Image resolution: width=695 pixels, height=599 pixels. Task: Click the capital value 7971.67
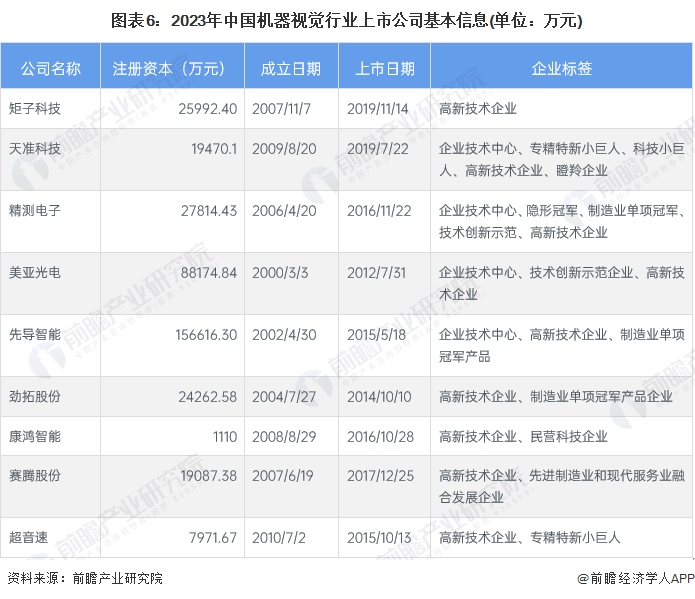pos(213,538)
